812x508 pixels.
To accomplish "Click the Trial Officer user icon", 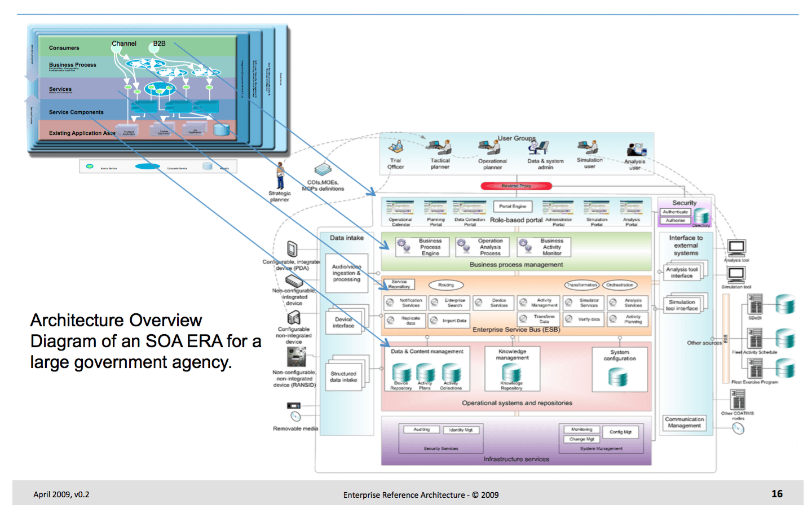I will (396, 147).
